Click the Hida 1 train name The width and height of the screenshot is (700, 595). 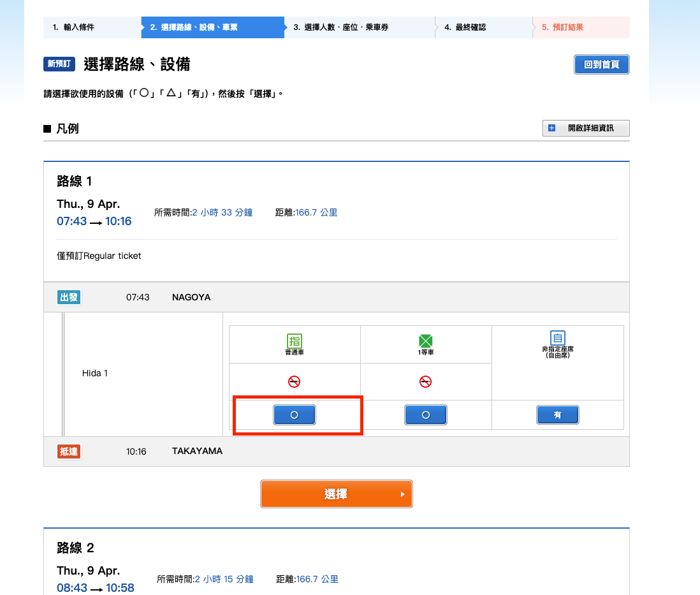[x=94, y=374]
